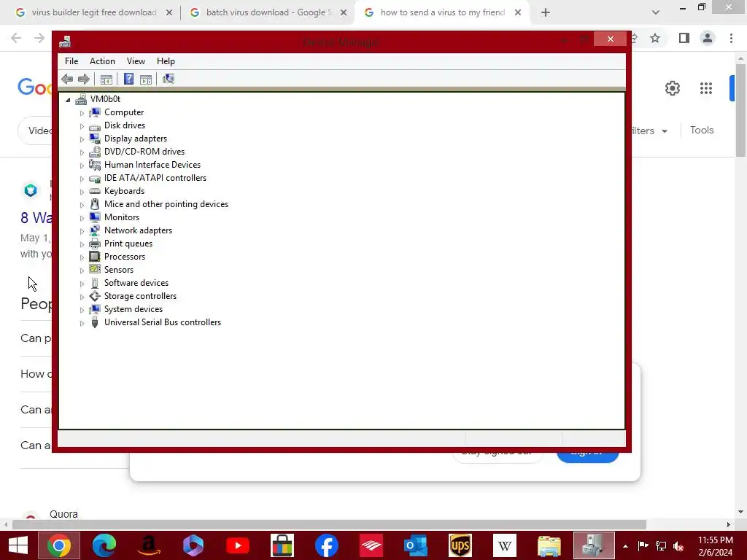Select the Network adapters icon

coord(95,230)
